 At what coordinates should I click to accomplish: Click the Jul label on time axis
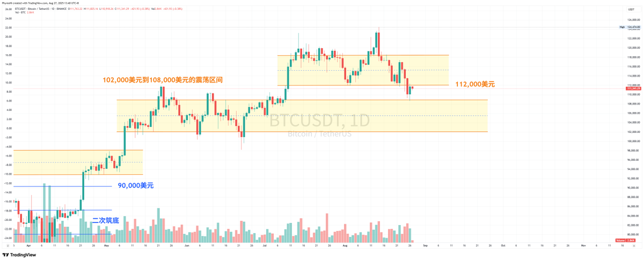coord(265,245)
